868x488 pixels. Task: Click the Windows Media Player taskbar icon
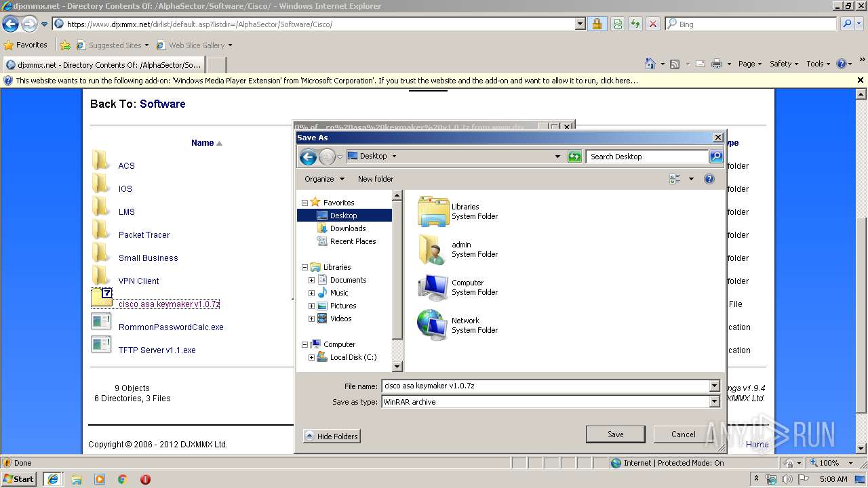click(x=100, y=479)
